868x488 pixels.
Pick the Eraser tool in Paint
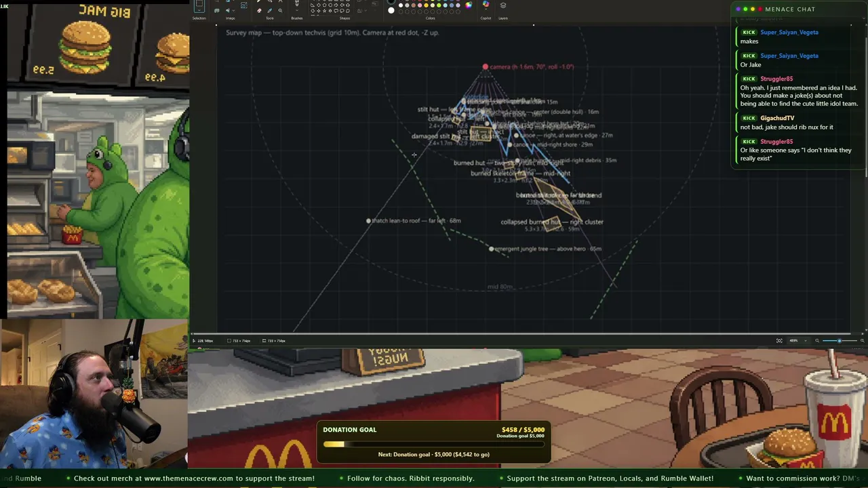tap(260, 11)
